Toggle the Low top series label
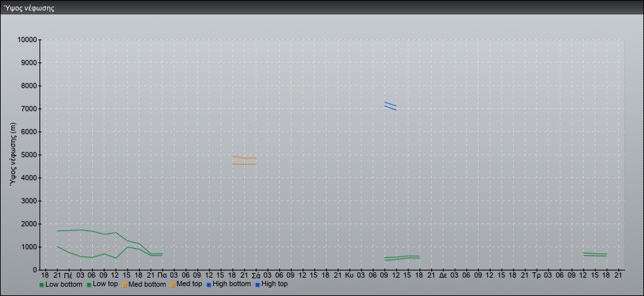This screenshot has width=644, height=296. tap(105, 284)
